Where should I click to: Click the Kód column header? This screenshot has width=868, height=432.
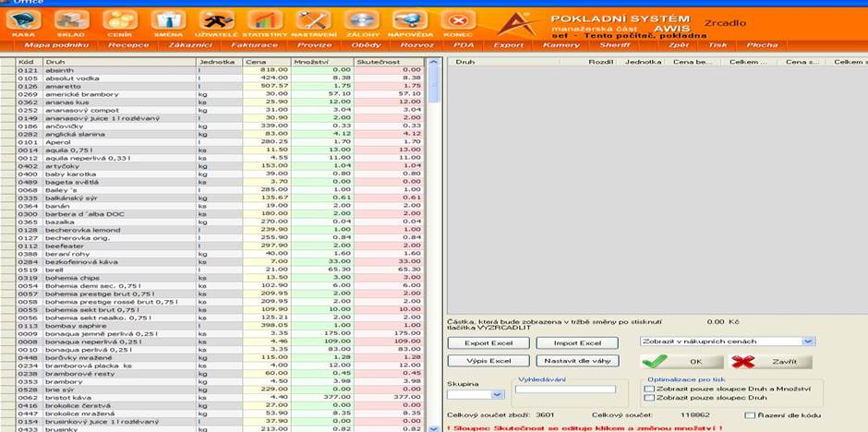[30, 62]
